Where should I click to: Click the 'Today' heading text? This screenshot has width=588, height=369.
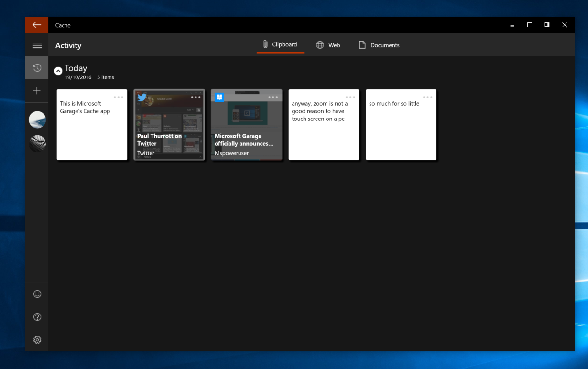tap(76, 68)
